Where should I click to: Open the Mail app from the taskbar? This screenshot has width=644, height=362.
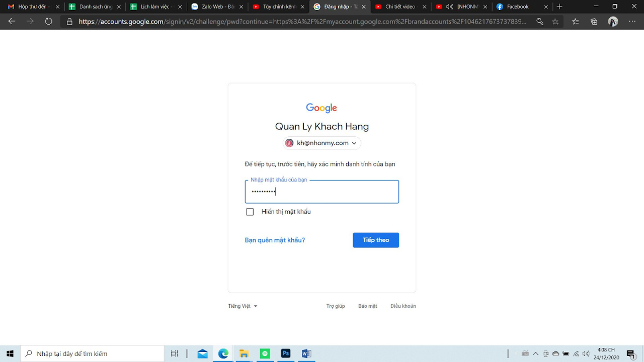click(203, 353)
